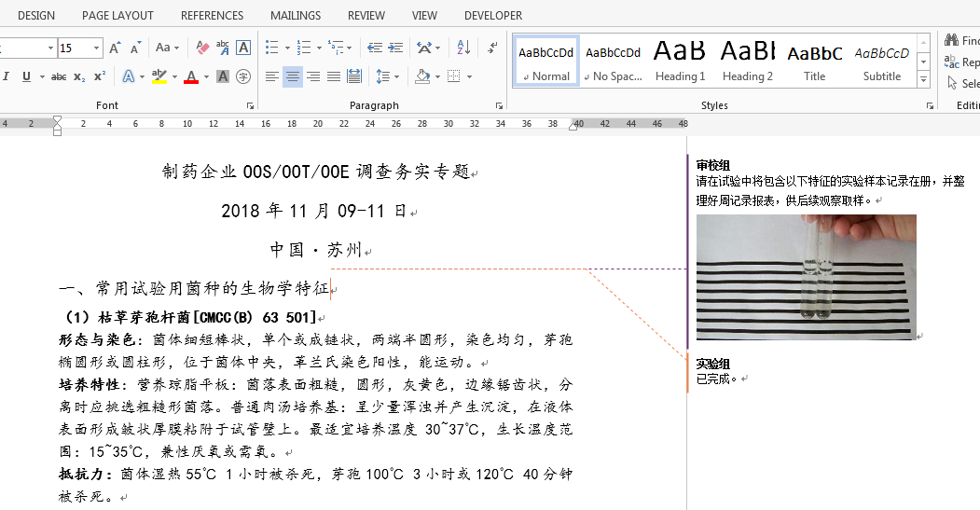Expand the Styles gallery More arrow
Screen dimensions: 980x510
tap(923, 80)
